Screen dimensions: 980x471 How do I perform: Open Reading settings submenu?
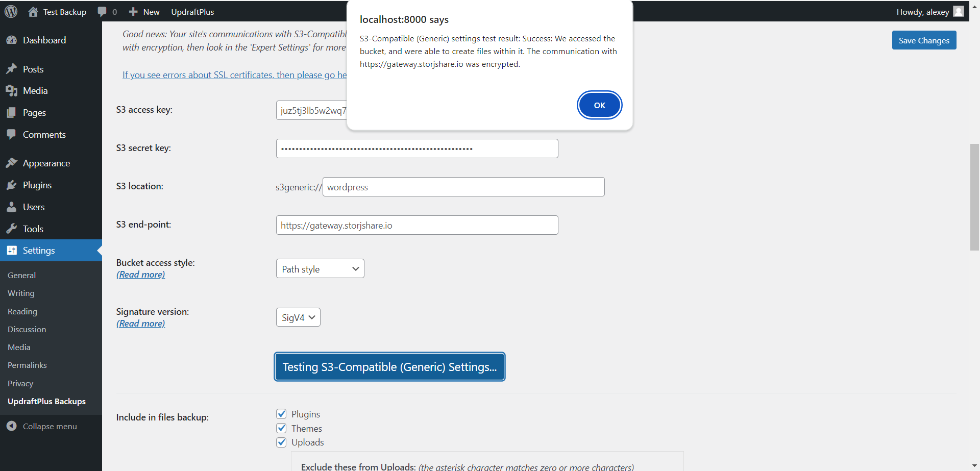pyautogui.click(x=22, y=311)
